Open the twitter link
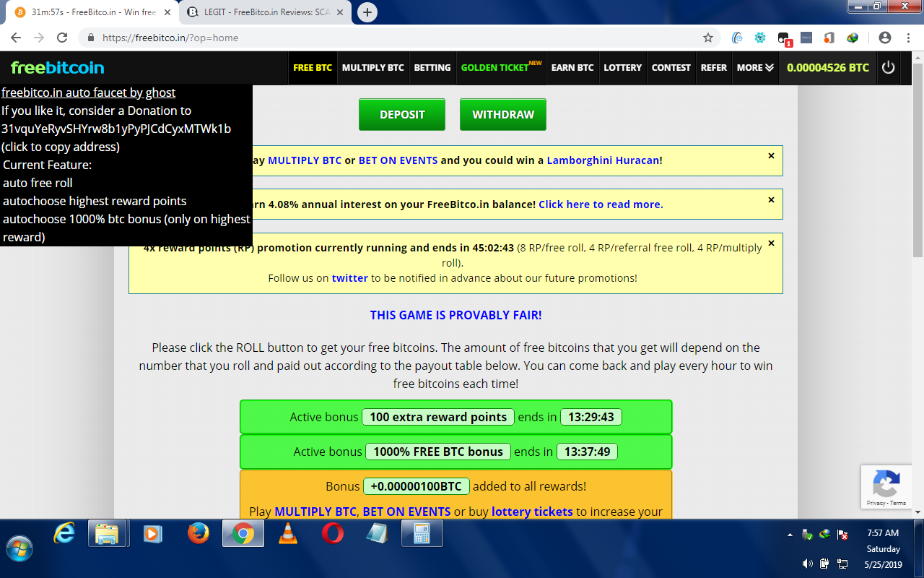This screenshot has width=924, height=578. [x=350, y=278]
